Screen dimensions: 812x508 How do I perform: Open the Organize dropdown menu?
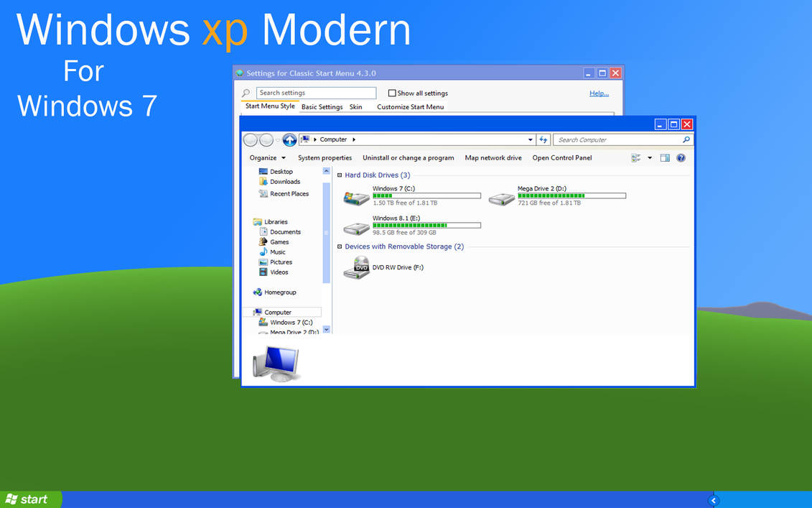[266, 157]
